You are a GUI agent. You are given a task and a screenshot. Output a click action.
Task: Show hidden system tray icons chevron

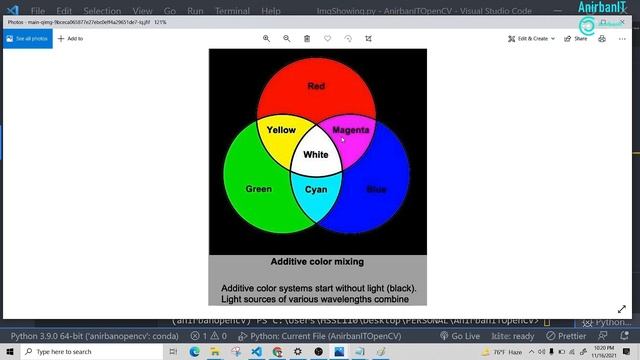click(x=531, y=351)
